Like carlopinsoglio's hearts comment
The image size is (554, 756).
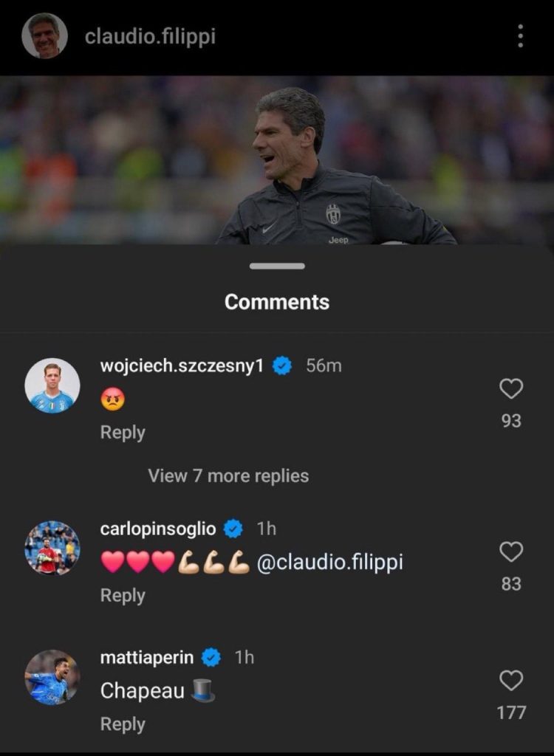[x=511, y=551]
